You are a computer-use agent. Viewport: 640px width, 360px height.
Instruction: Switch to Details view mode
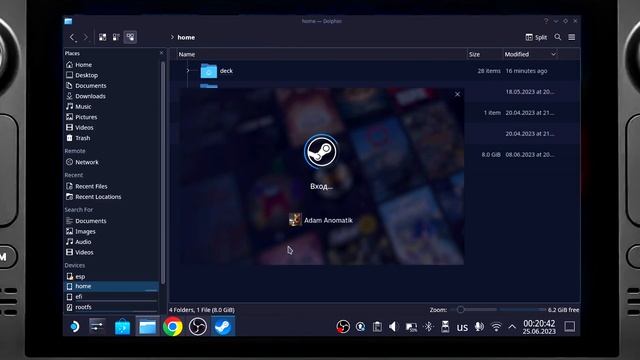click(x=130, y=37)
